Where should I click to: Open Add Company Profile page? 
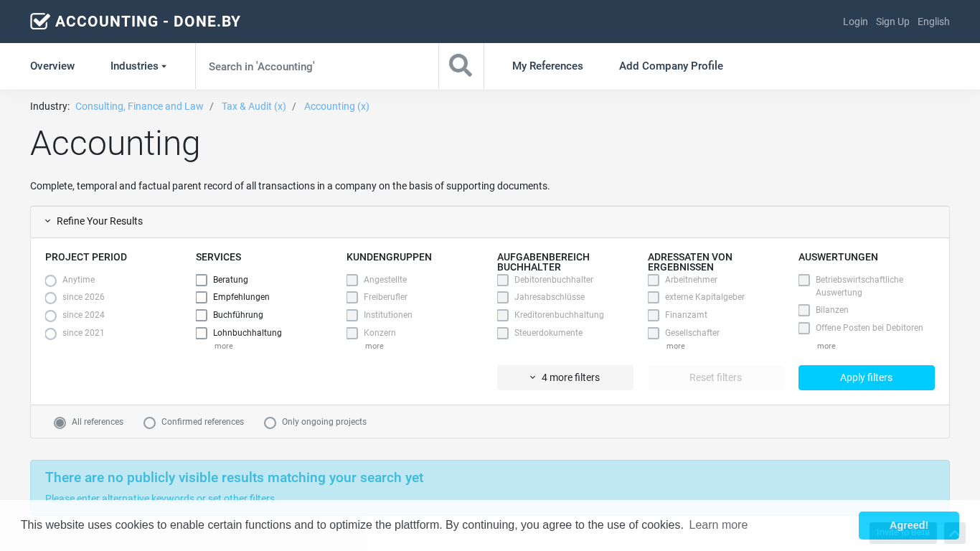click(x=671, y=66)
